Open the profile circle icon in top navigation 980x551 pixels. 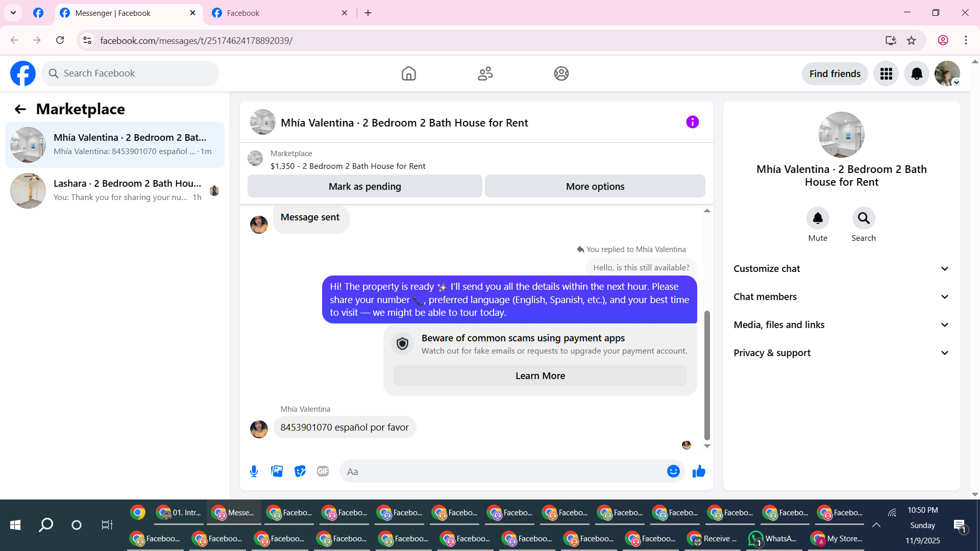561,73
